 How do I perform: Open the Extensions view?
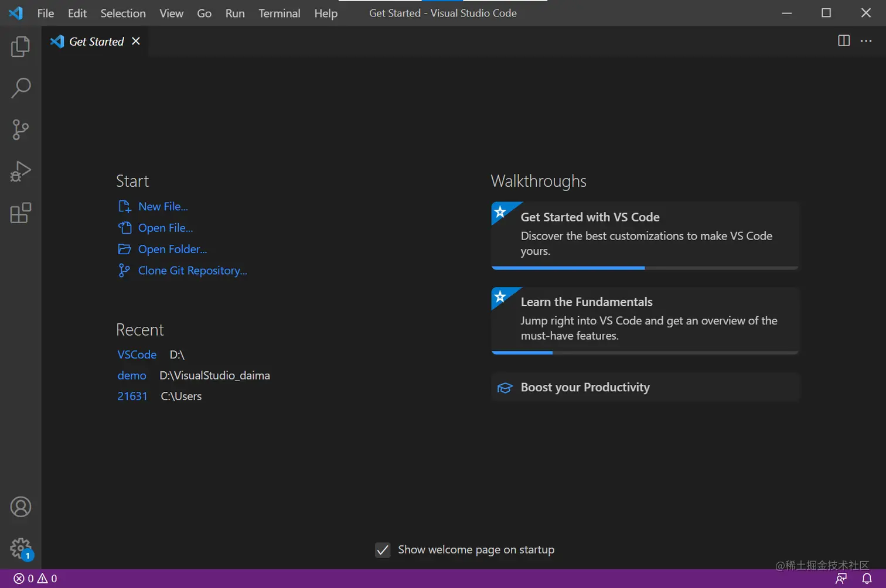point(21,213)
